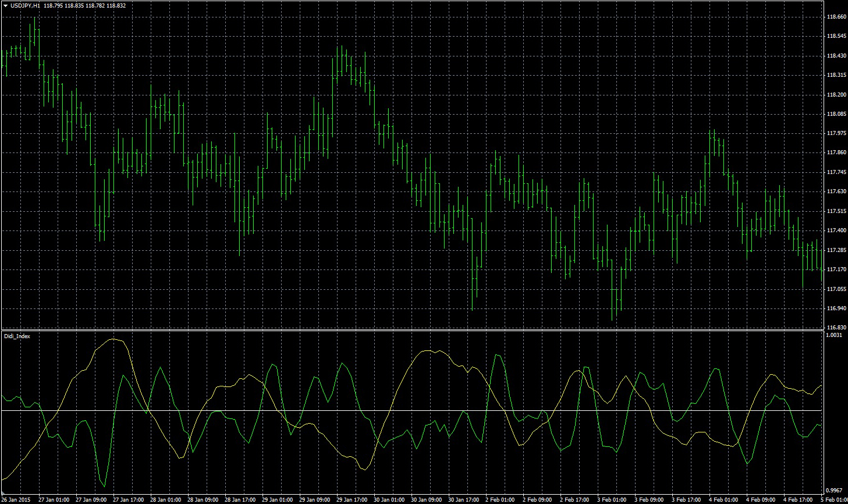
Task: Click the 118.200 price scale value
Action: (836, 94)
